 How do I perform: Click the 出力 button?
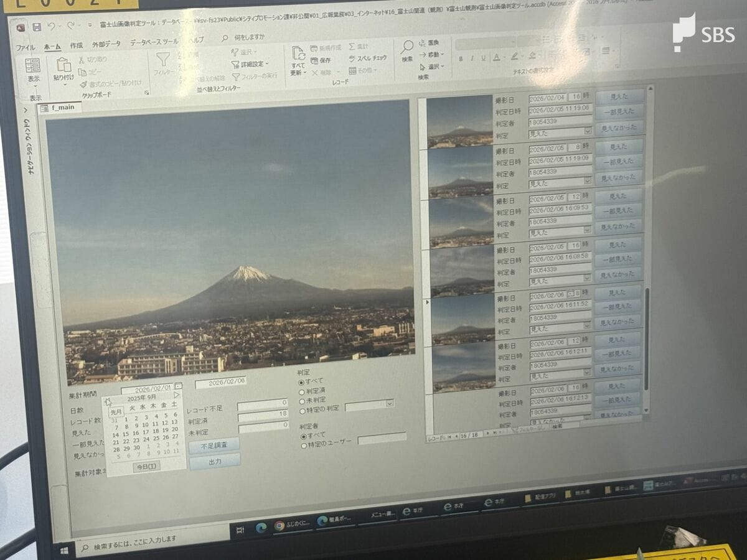214,461
